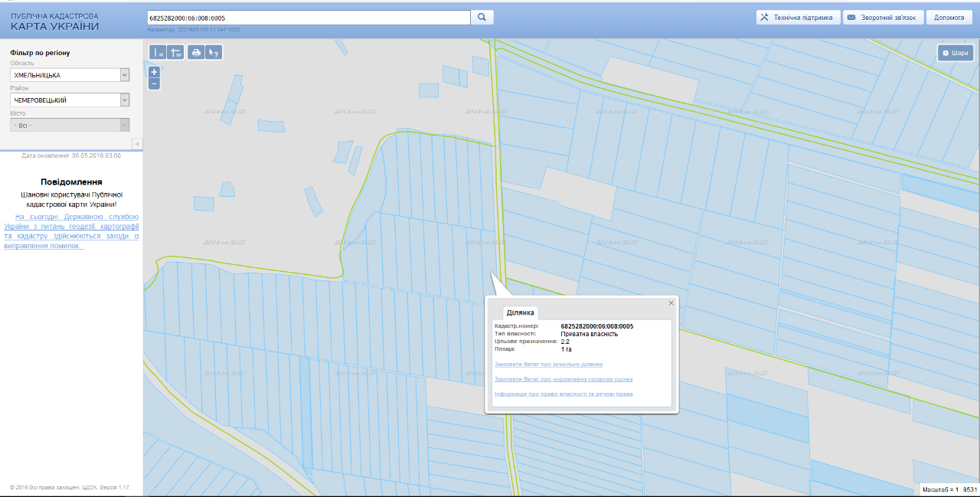Click Замовити Витяг про земельну ділянку link
The width and height of the screenshot is (980, 497).
coord(548,364)
